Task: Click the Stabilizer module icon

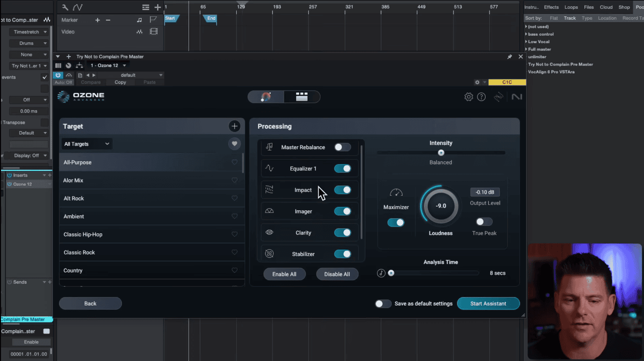Action: (x=269, y=253)
